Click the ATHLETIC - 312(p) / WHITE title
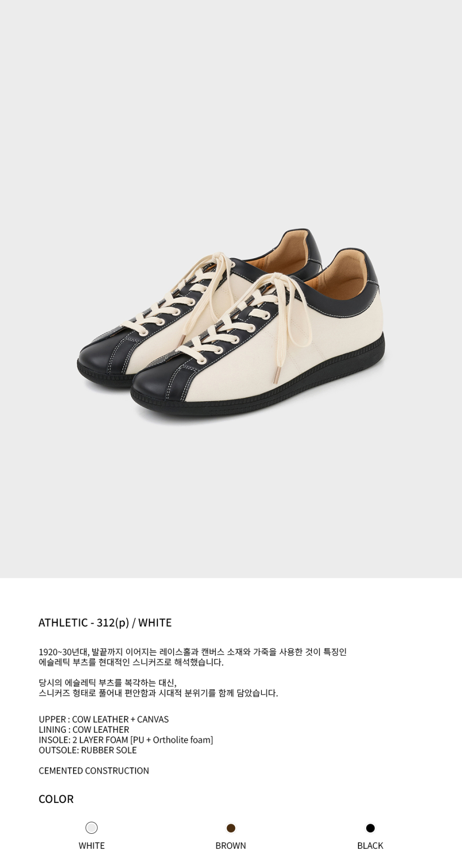 105,622
